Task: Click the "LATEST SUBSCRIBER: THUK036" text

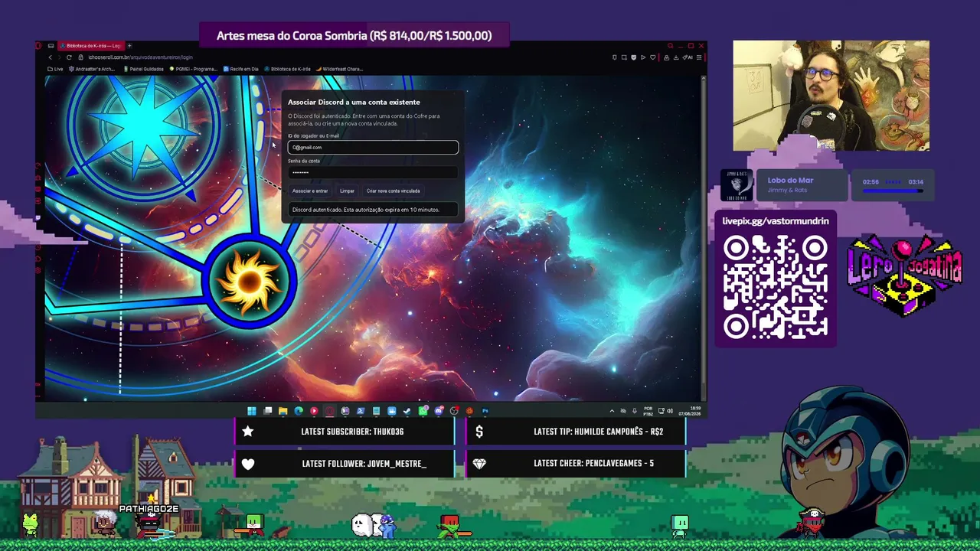Action: pyautogui.click(x=352, y=432)
